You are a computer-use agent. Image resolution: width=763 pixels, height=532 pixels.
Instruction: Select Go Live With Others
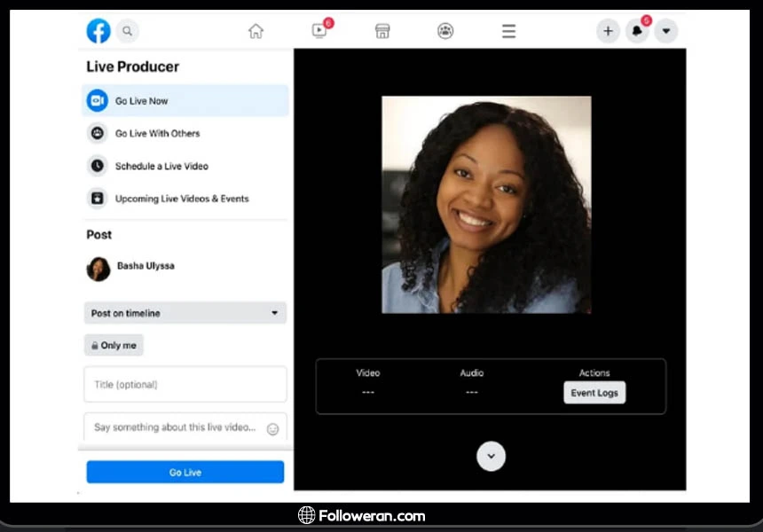(157, 134)
